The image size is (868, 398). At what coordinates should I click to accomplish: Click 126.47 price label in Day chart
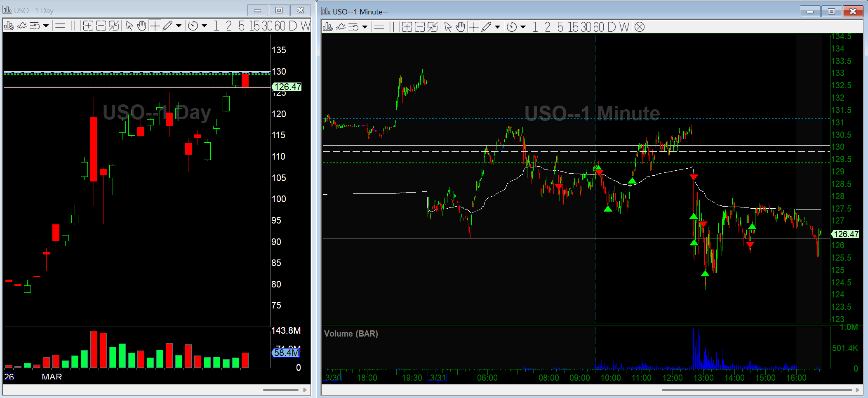(x=287, y=87)
